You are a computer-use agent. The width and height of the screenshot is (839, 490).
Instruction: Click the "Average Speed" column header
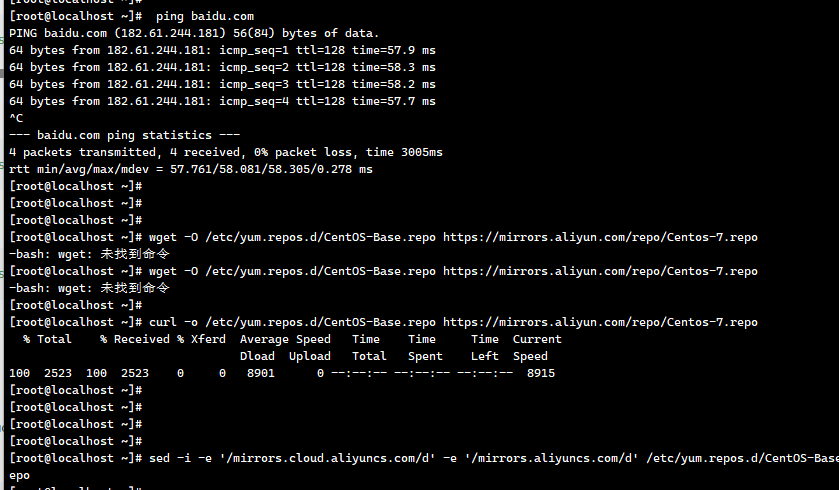pos(285,340)
